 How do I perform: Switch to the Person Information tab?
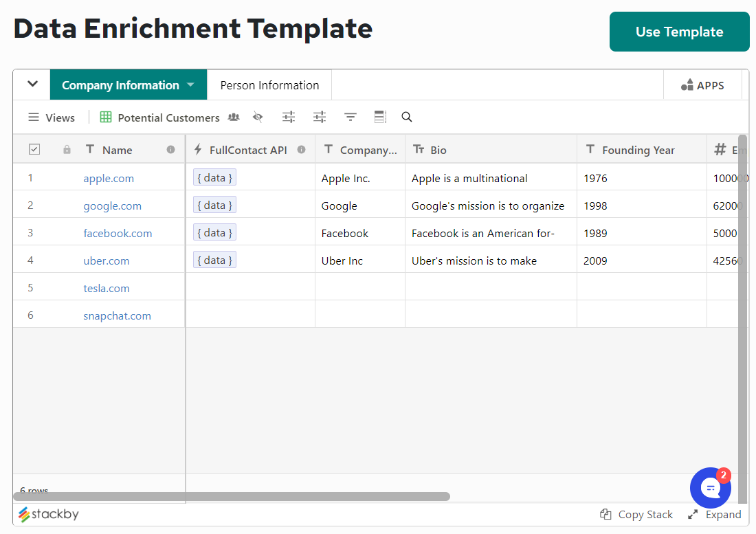click(x=269, y=85)
